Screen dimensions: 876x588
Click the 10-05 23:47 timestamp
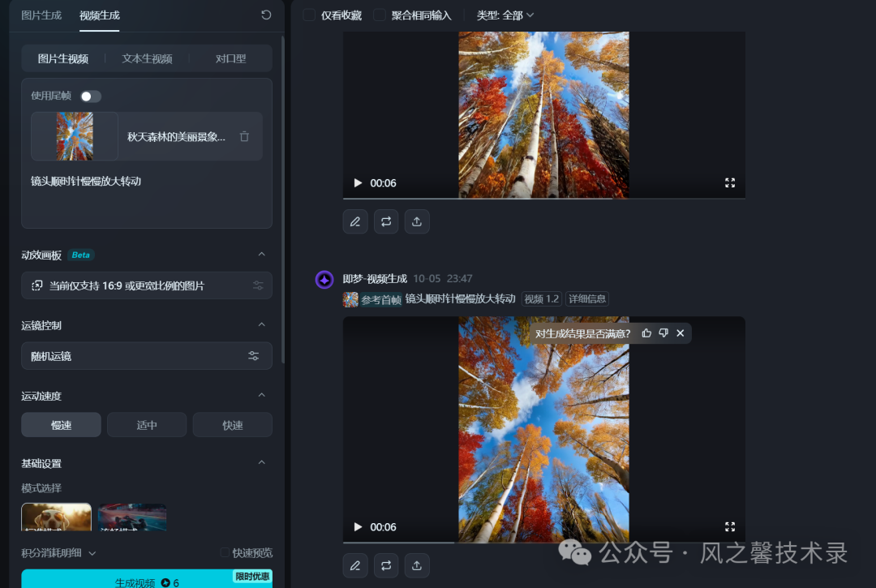tap(443, 279)
